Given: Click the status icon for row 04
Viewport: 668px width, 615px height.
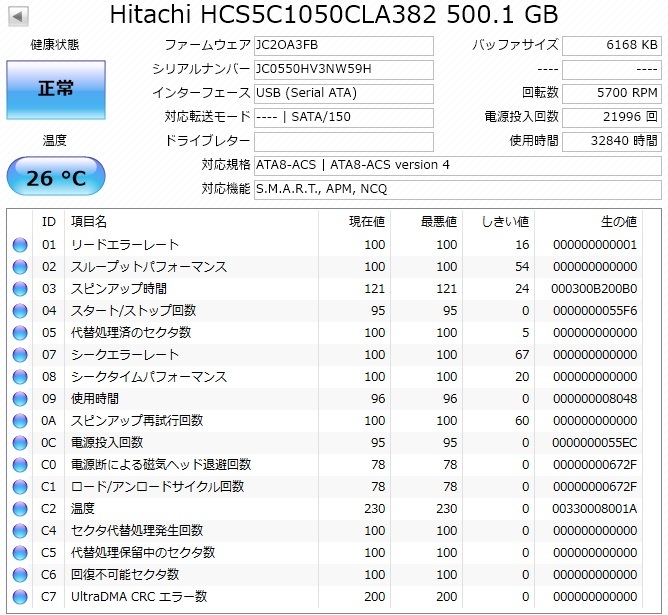Looking at the screenshot, I should [20, 311].
